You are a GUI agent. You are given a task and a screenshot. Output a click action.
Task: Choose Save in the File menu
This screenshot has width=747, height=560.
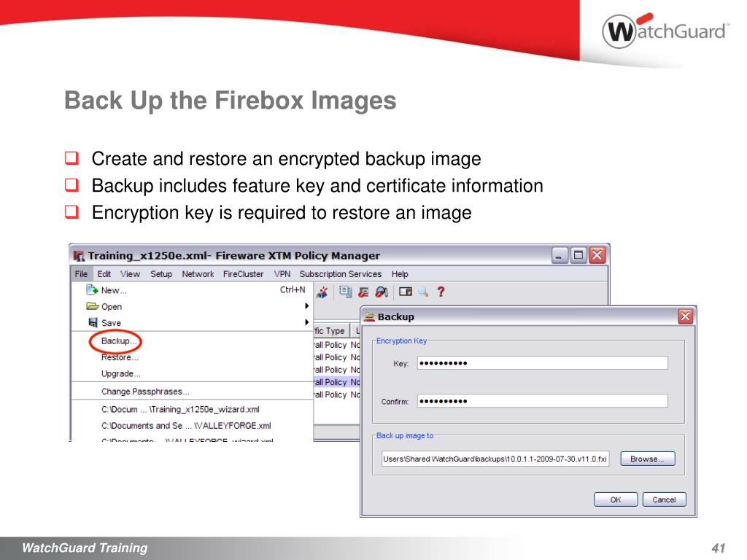(x=192, y=322)
